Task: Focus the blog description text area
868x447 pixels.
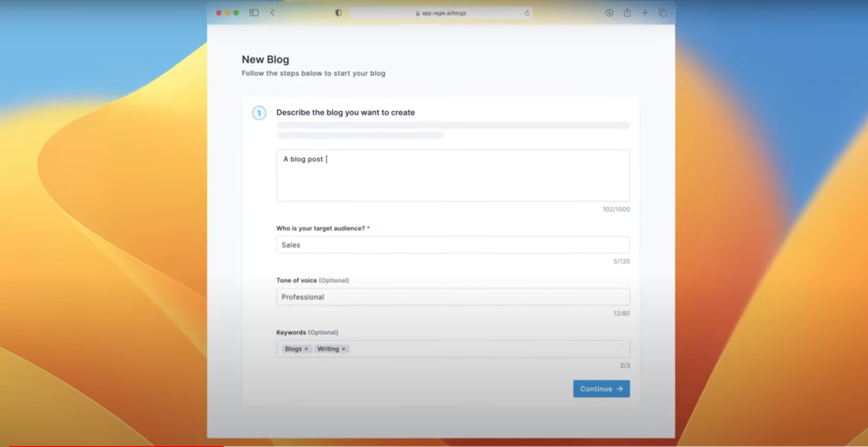Action: pos(453,175)
